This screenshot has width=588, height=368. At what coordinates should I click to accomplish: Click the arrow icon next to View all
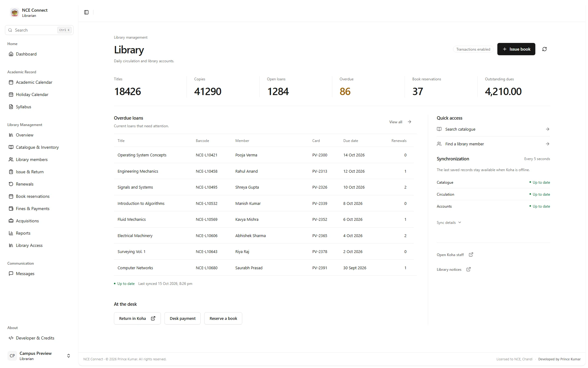coord(409,122)
